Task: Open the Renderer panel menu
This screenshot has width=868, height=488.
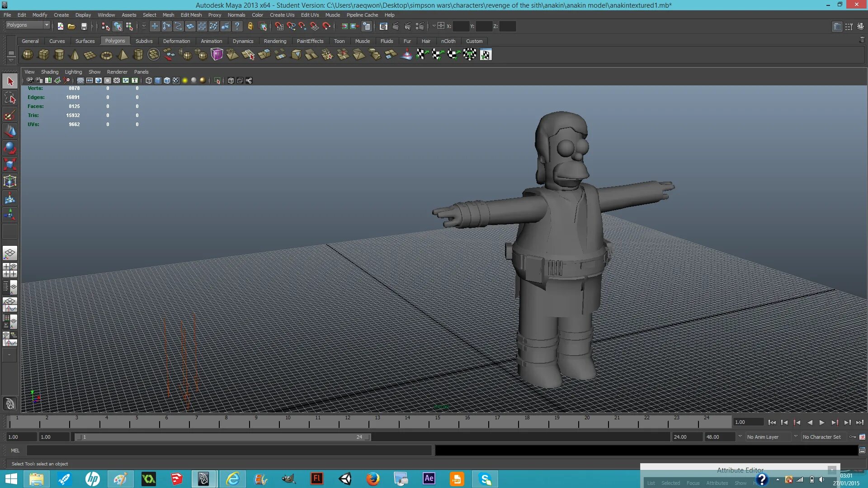Action: tap(117, 72)
